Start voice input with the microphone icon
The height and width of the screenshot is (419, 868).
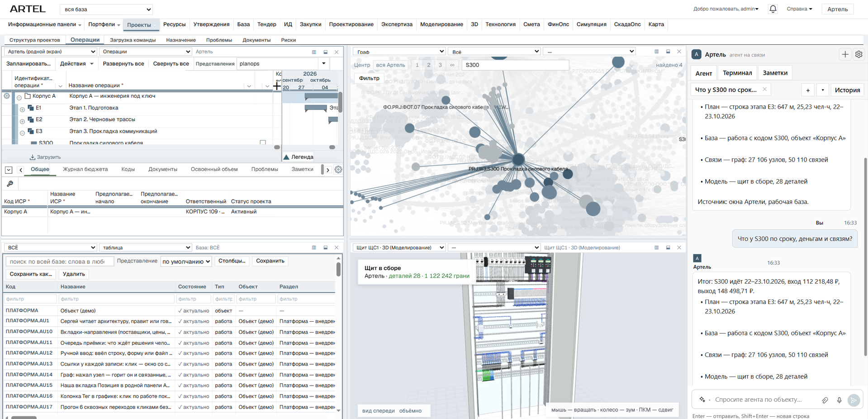(x=839, y=400)
